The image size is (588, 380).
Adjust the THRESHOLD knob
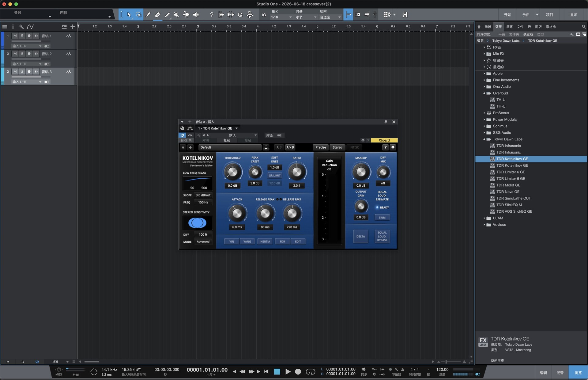tap(232, 172)
